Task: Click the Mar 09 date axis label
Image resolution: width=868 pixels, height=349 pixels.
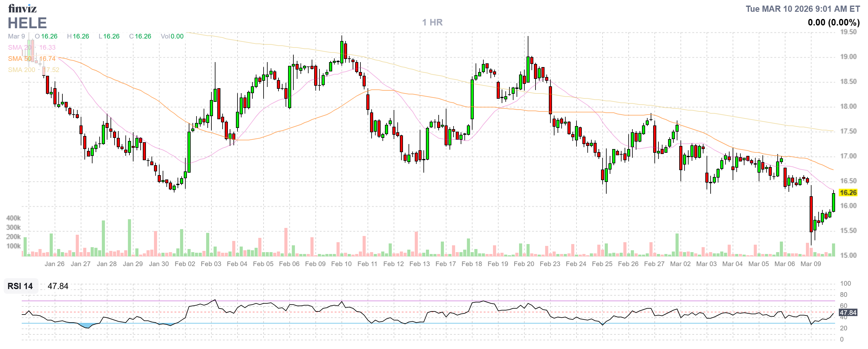Action: click(x=810, y=264)
